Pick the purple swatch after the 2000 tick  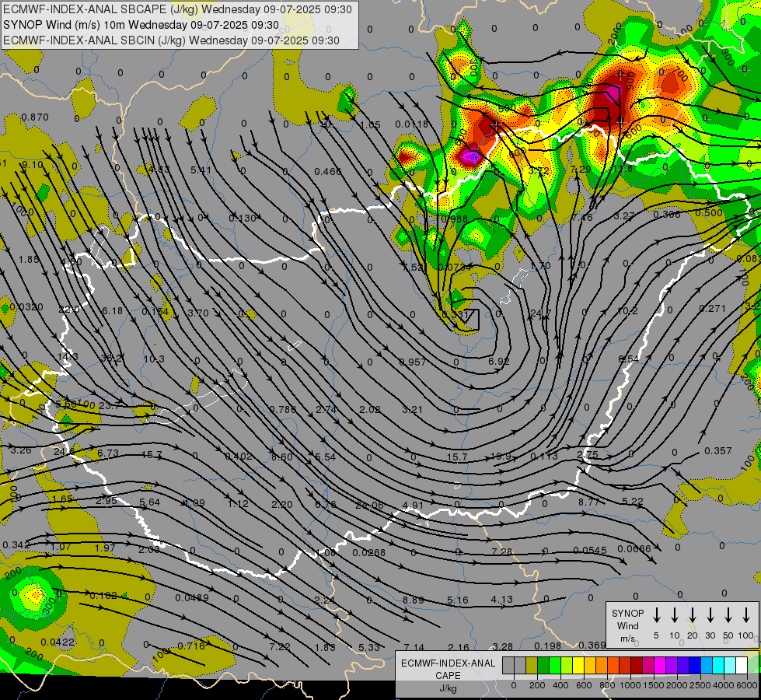coord(682,666)
